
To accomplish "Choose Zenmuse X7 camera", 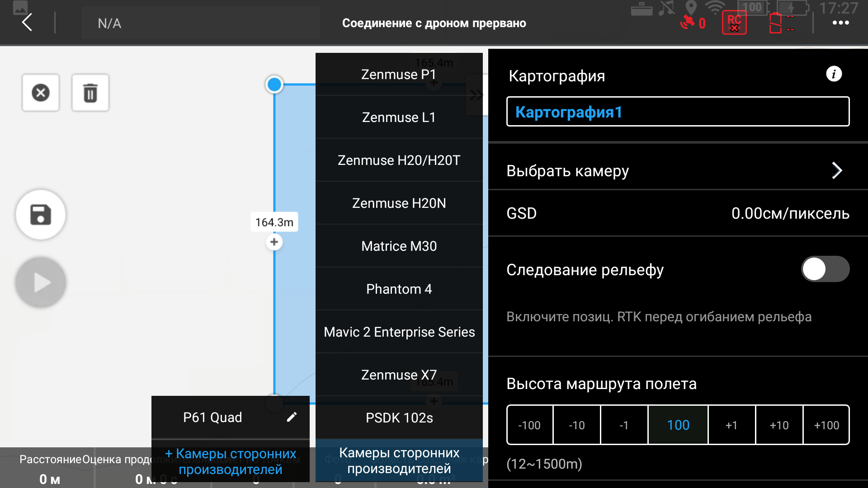I will [399, 375].
